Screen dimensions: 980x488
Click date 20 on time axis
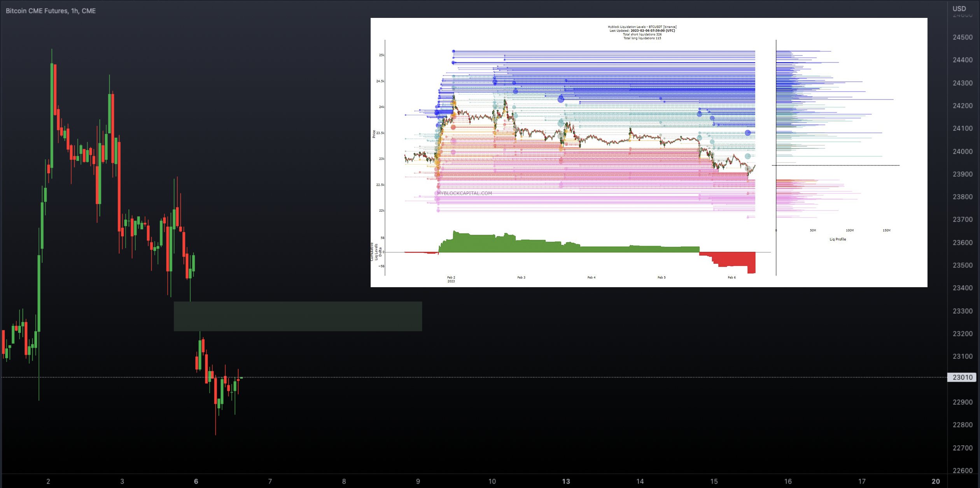[936, 481]
